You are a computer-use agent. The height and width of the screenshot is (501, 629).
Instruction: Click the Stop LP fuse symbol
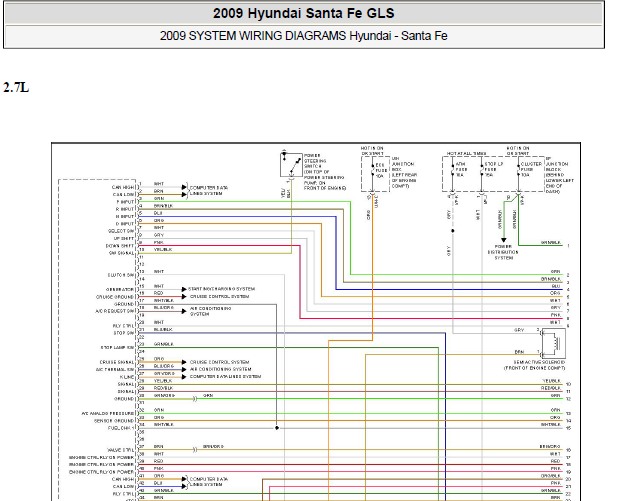(480, 167)
